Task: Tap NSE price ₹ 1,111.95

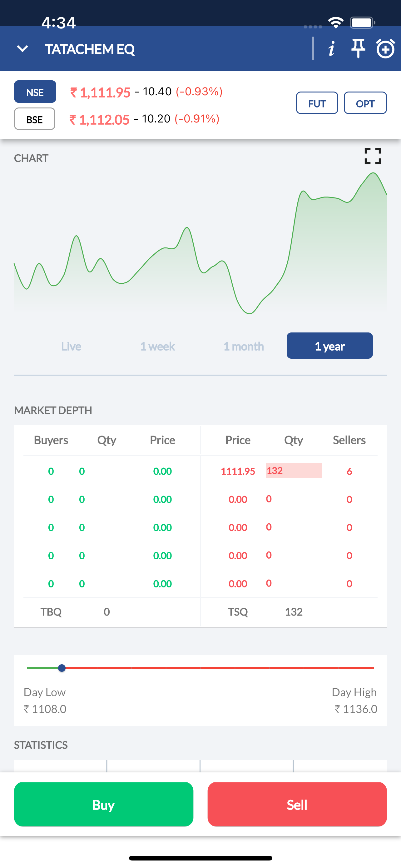Action: [100, 92]
